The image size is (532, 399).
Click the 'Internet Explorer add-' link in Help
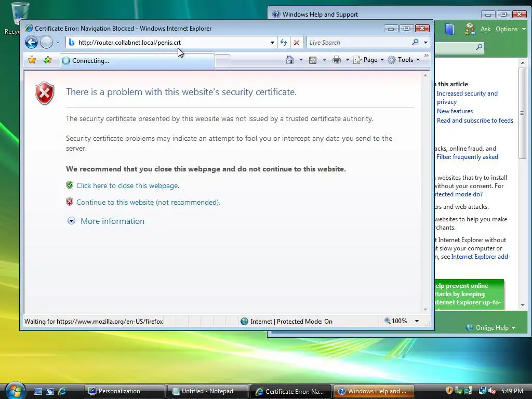click(x=481, y=257)
